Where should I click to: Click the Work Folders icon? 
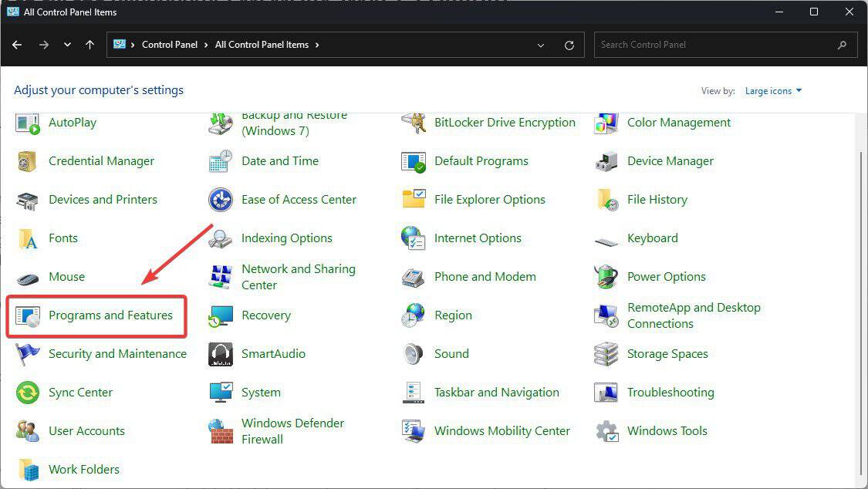27,470
